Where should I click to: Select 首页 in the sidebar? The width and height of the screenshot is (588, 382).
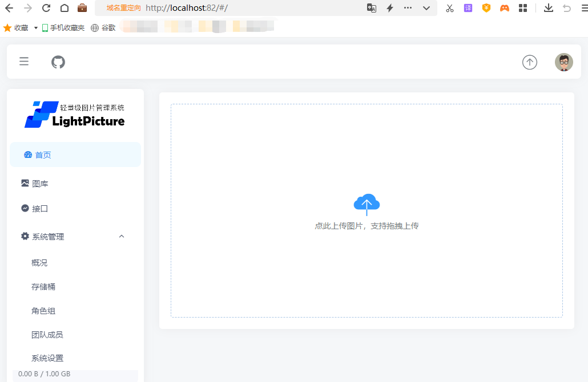(43, 155)
